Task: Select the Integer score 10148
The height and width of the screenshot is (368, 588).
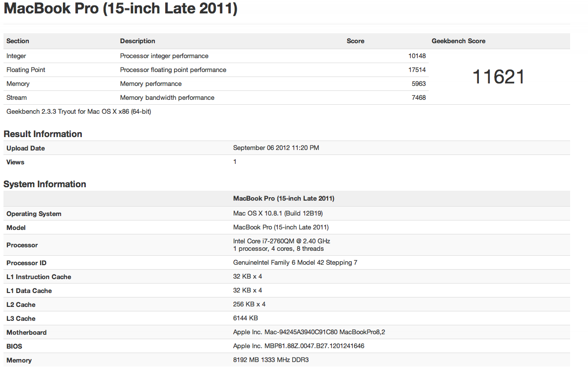Action: [x=417, y=56]
